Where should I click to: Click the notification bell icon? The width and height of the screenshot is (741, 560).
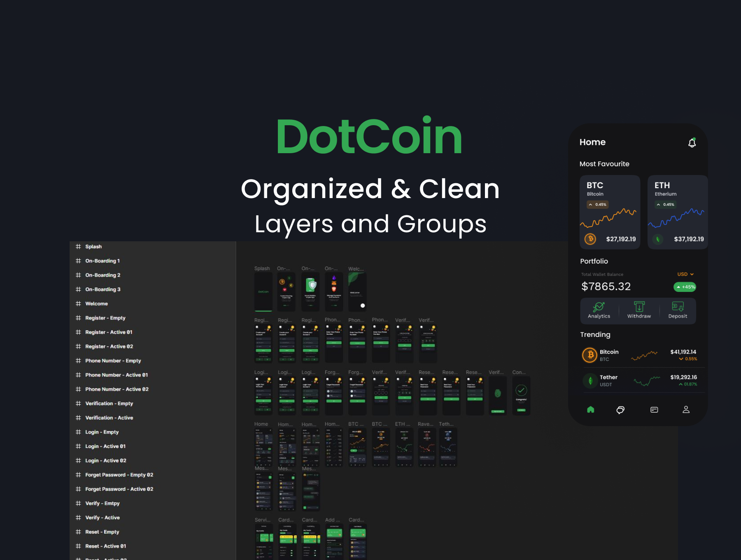pos(692,143)
